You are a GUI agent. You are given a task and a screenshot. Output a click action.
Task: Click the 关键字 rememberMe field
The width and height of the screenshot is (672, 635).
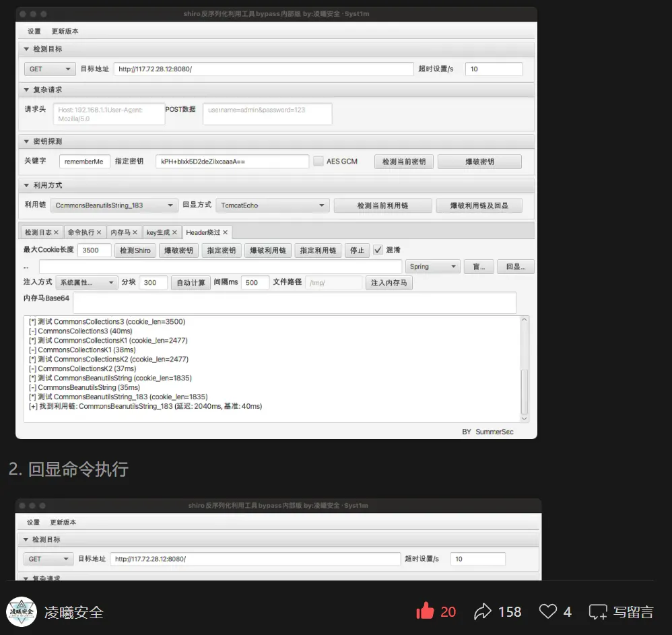(x=84, y=162)
